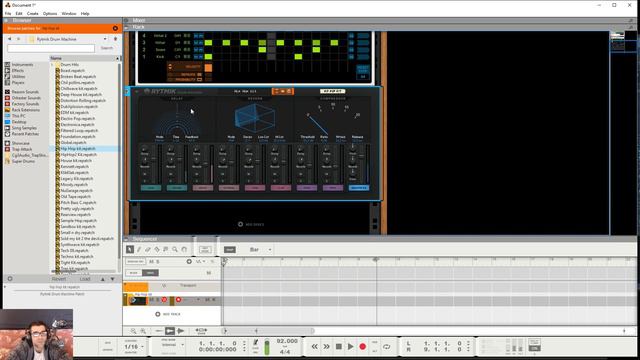
Task: Start recording with the red record button
Action: tap(362, 347)
